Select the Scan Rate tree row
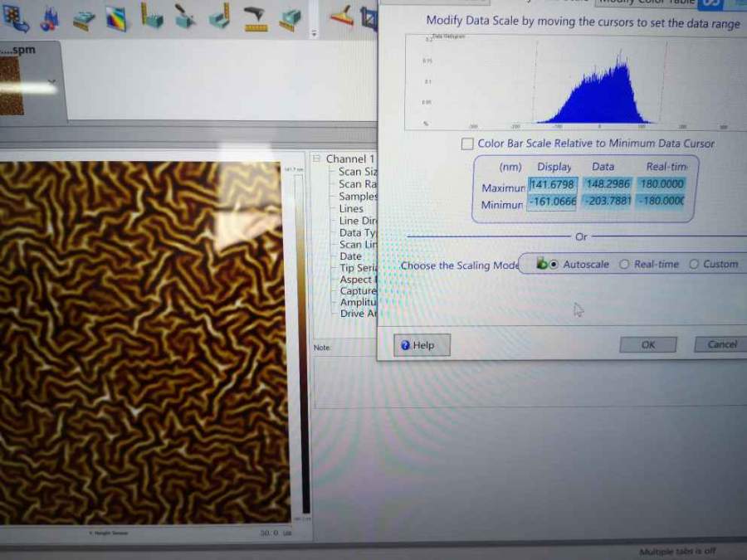 (x=357, y=184)
